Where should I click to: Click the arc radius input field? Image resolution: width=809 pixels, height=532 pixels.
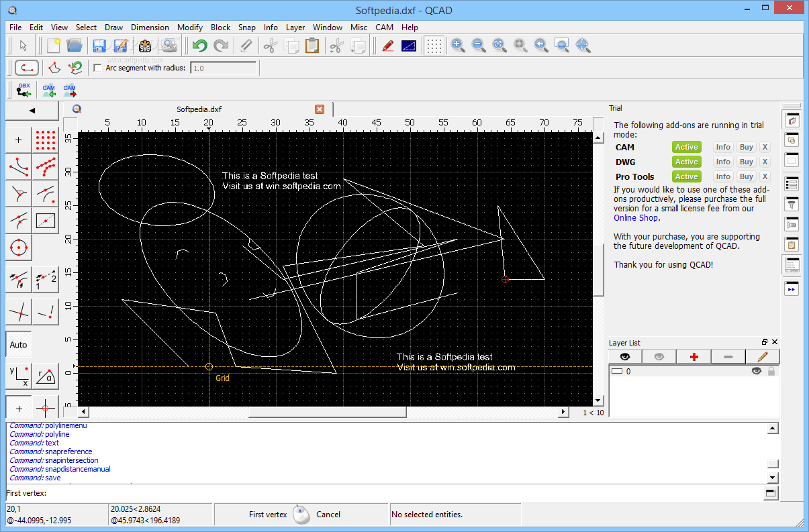pyautogui.click(x=224, y=68)
